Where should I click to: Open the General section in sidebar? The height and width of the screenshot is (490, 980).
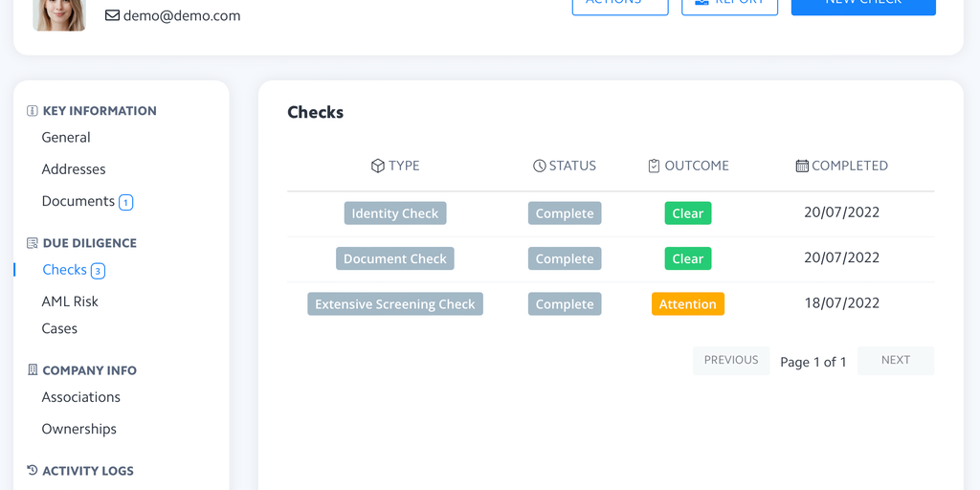pyautogui.click(x=66, y=138)
